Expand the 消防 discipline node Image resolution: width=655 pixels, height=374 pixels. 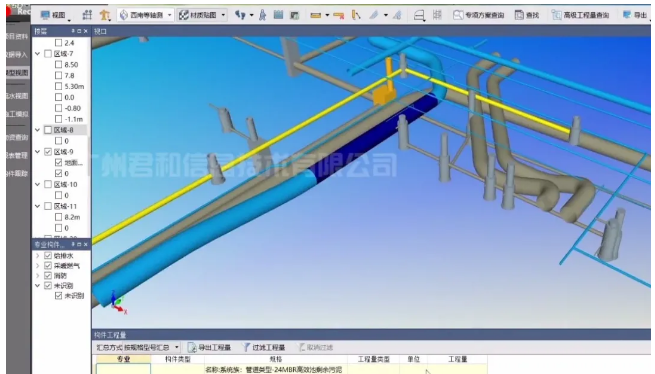pos(38,275)
